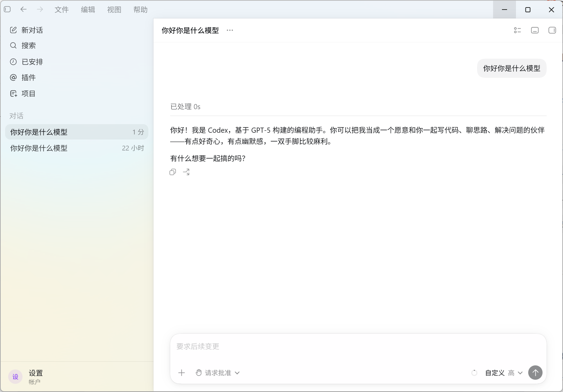
Task: Open the 编辑 menu
Action: pyautogui.click(x=88, y=10)
